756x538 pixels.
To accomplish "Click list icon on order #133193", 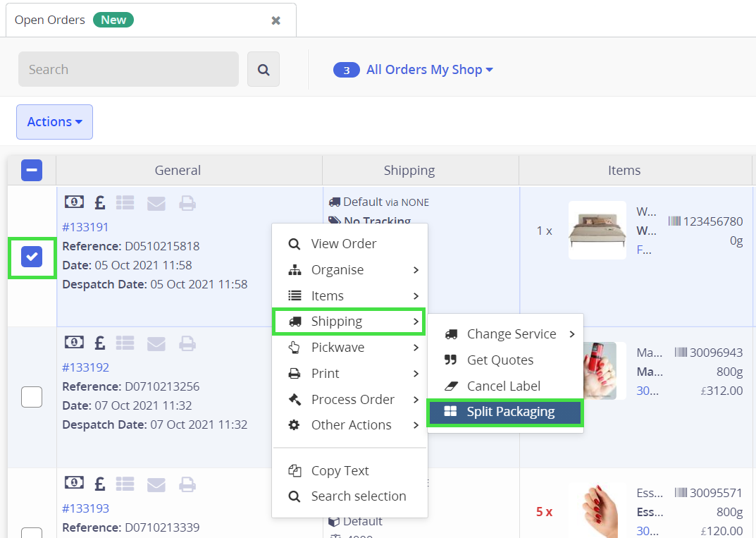I will 125,484.
